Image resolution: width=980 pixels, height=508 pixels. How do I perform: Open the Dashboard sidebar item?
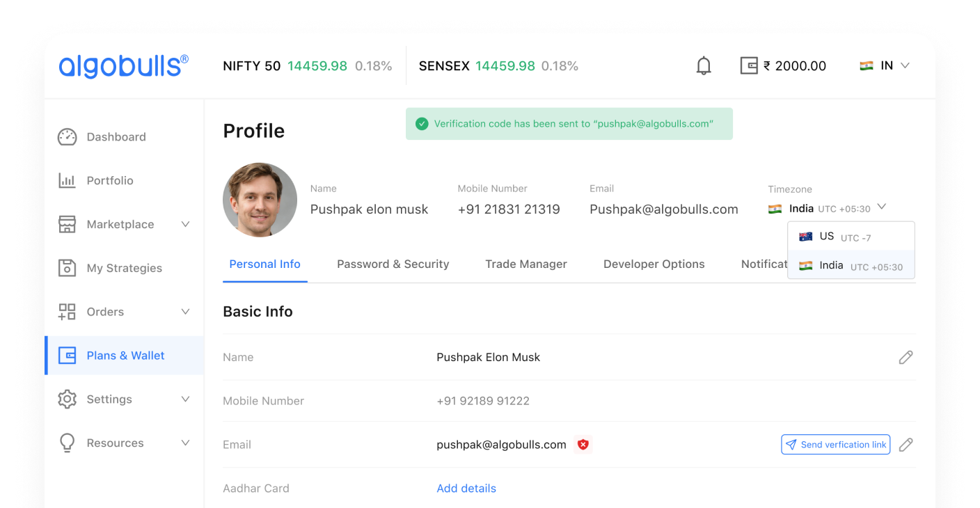coord(124,137)
